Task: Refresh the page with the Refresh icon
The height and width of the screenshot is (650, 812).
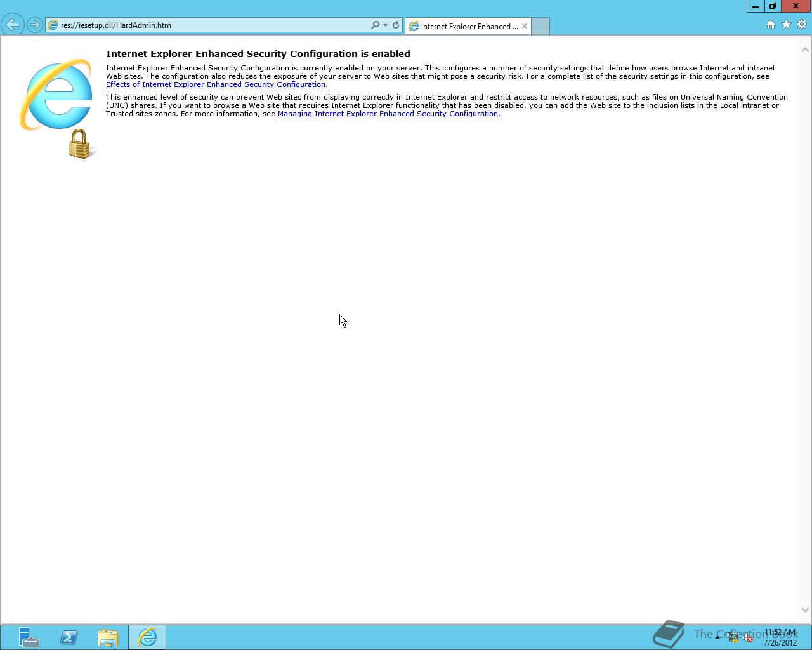Action: [396, 25]
